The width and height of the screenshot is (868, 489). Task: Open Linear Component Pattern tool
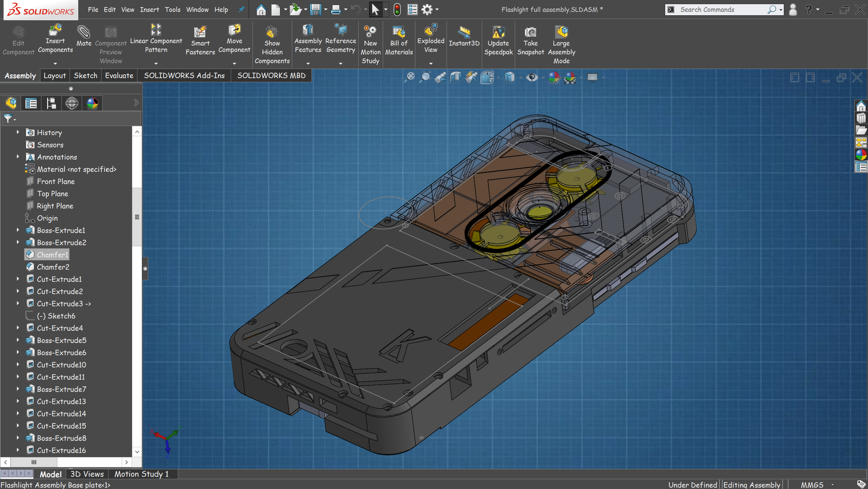tap(156, 38)
